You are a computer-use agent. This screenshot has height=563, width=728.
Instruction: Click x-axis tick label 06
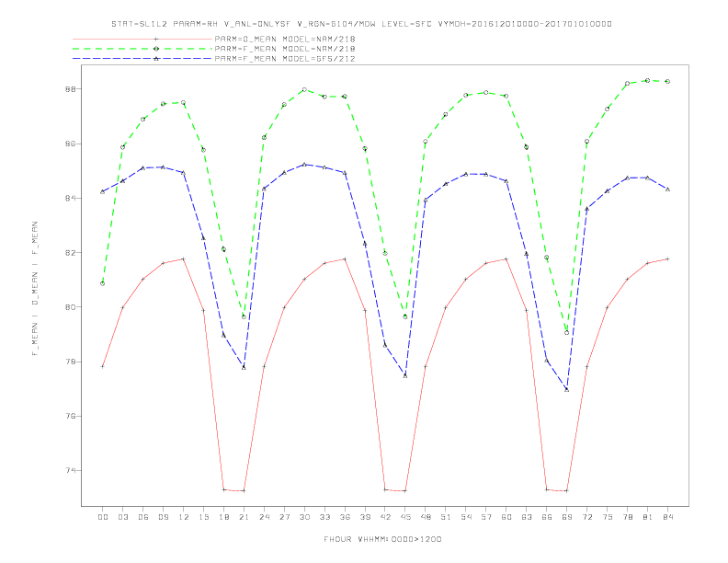[143, 517]
